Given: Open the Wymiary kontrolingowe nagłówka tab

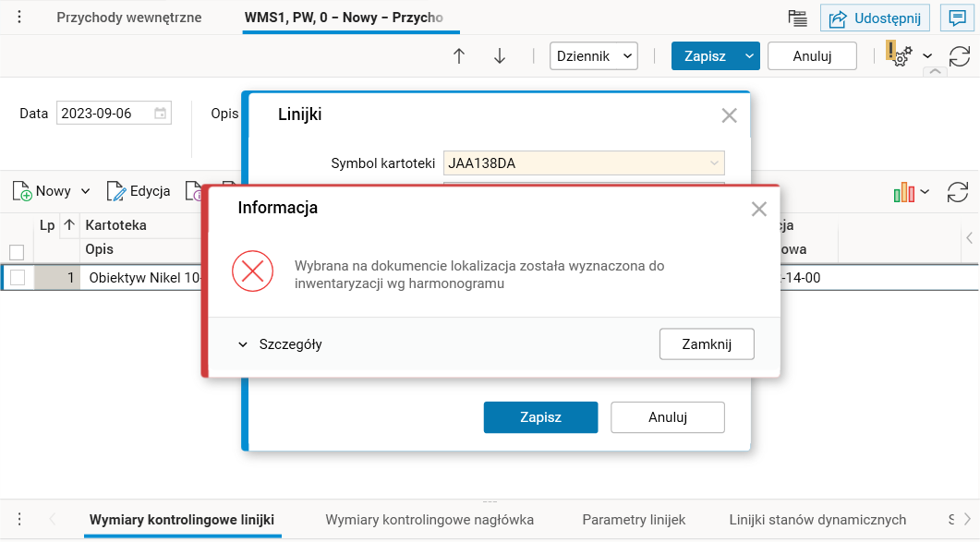Looking at the screenshot, I should (x=429, y=520).
